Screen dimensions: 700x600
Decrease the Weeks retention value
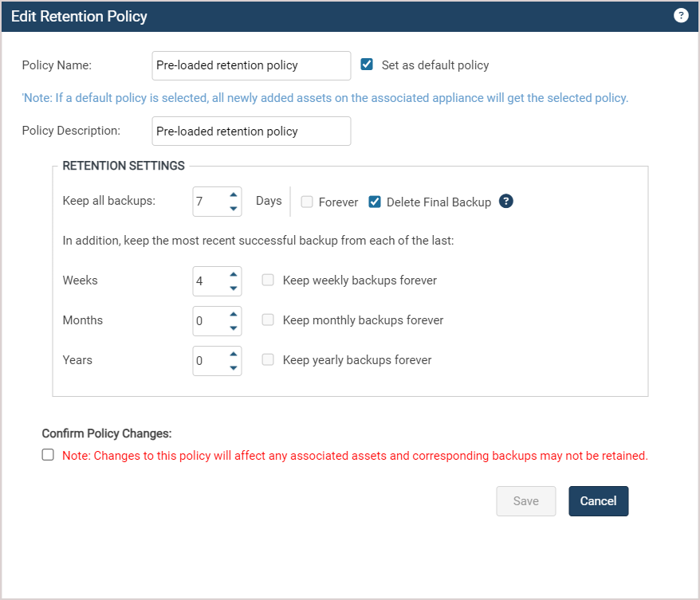click(x=233, y=288)
